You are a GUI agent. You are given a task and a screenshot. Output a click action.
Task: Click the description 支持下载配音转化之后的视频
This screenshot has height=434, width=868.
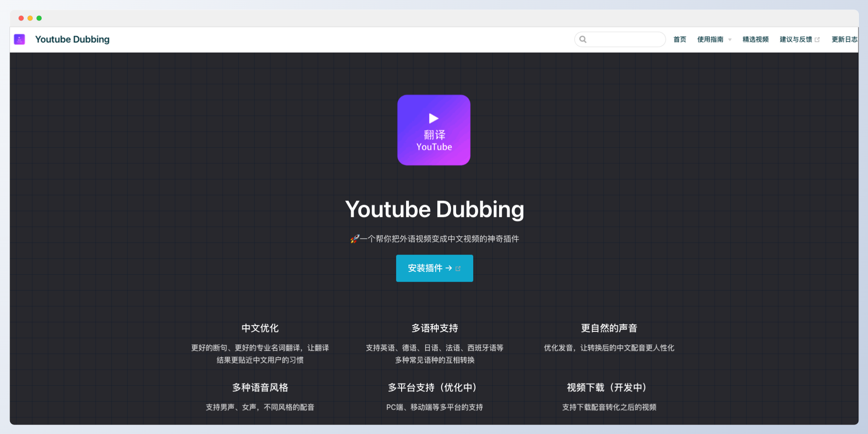tap(609, 407)
